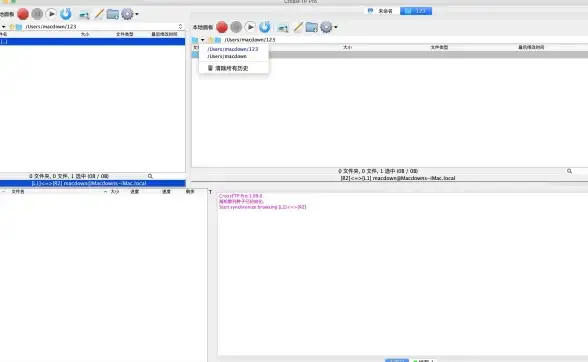Sort right panel by 最后修改时间 column header
The width and height of the screenshot is (588, 362).
pos(531,47)
